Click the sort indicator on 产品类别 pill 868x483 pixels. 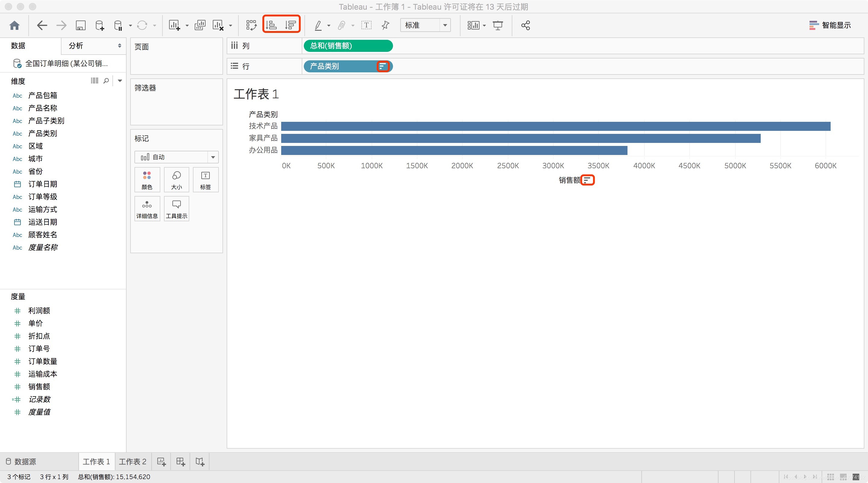382,66
